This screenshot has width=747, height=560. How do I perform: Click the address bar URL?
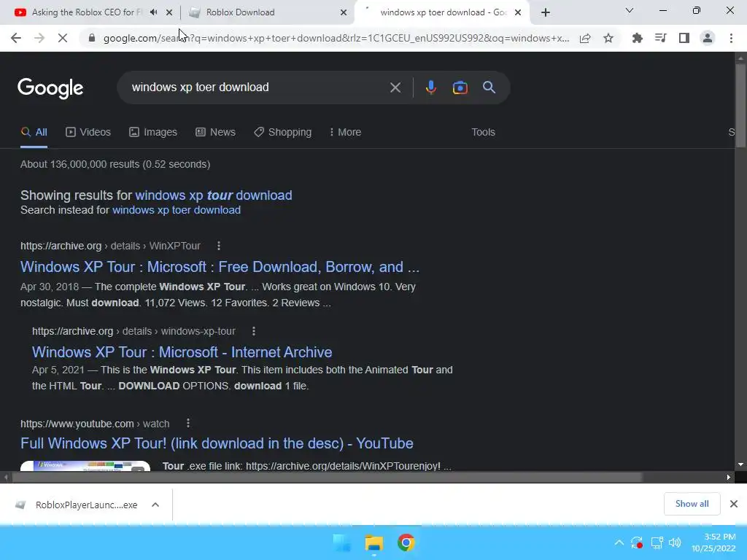click(336, 38)
